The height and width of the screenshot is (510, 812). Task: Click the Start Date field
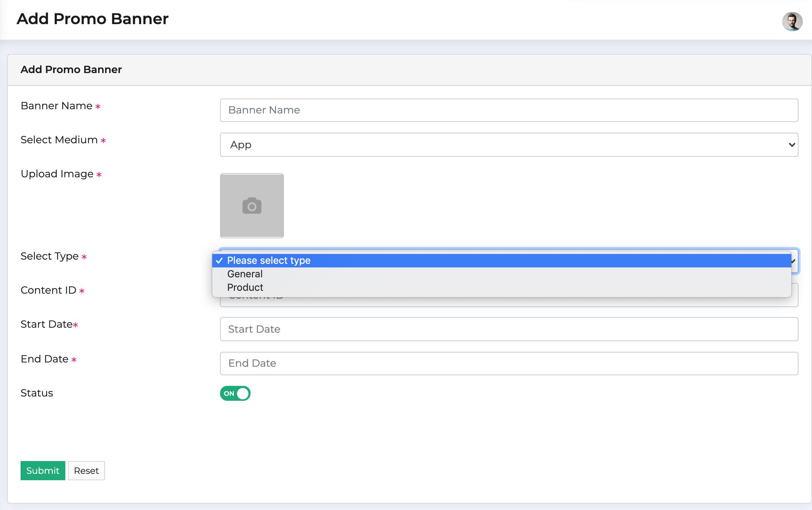509,329
